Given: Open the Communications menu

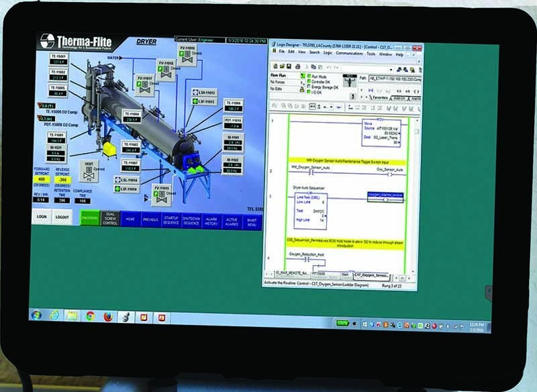Looking at the screenshot, I should (x=348, y=53).
